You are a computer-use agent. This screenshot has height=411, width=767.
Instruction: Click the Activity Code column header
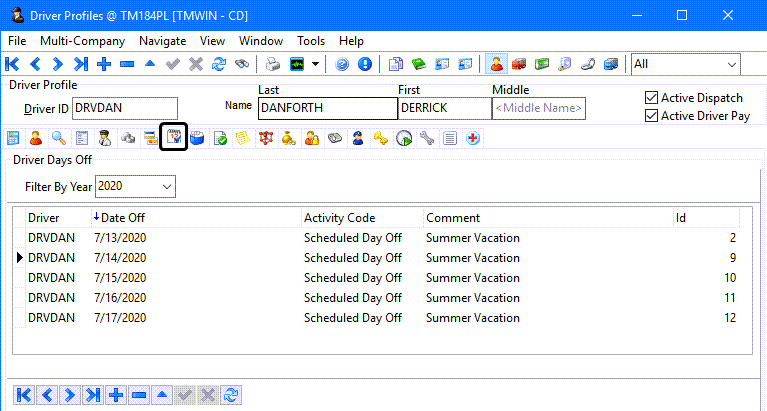(339, 217)
